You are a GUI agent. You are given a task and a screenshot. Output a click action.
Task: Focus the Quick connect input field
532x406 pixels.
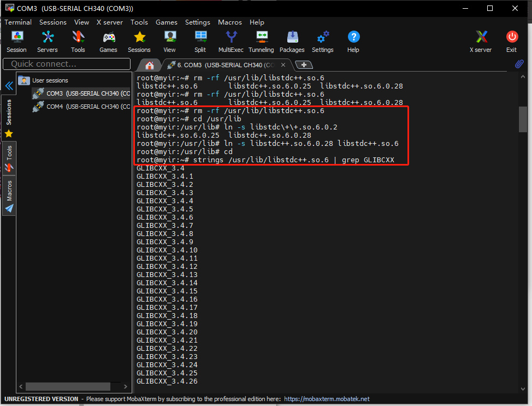click(x=67, y=64)
